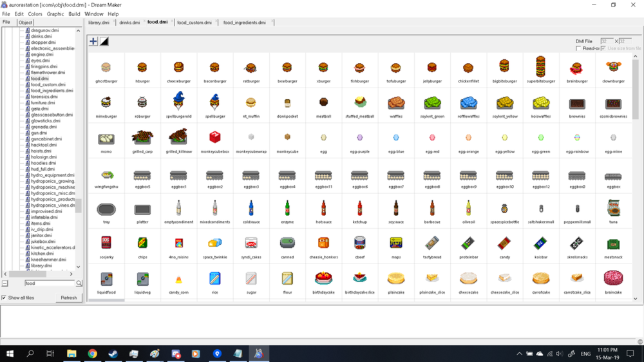Select the space_twinkie icon state

click(x=215, y=243)
